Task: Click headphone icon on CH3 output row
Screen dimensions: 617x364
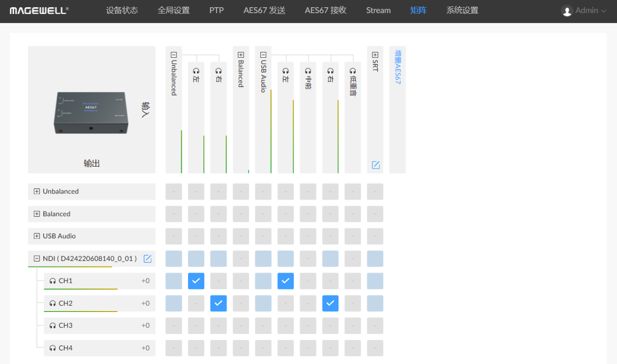Action: click(53, 325)
